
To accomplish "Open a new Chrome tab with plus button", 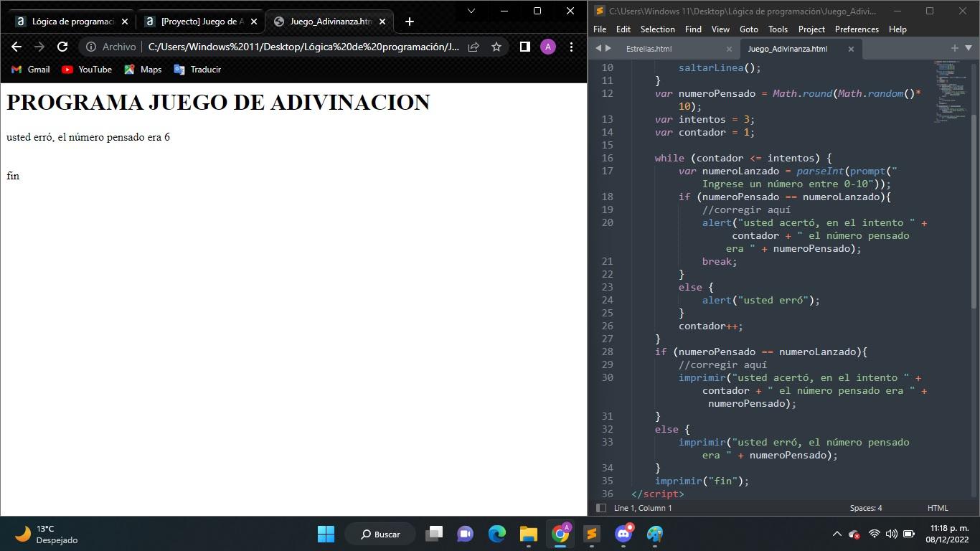I will pos(410,22).
